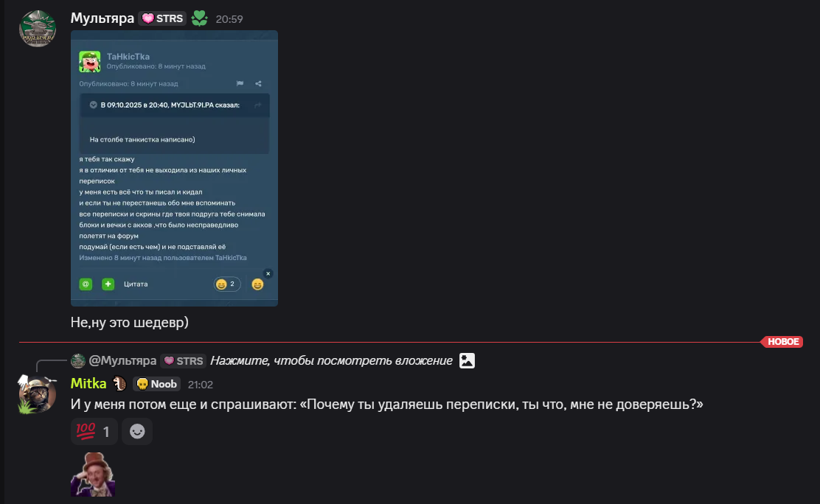Click the squirrel role icon next to Mitka

click(119, 384)
